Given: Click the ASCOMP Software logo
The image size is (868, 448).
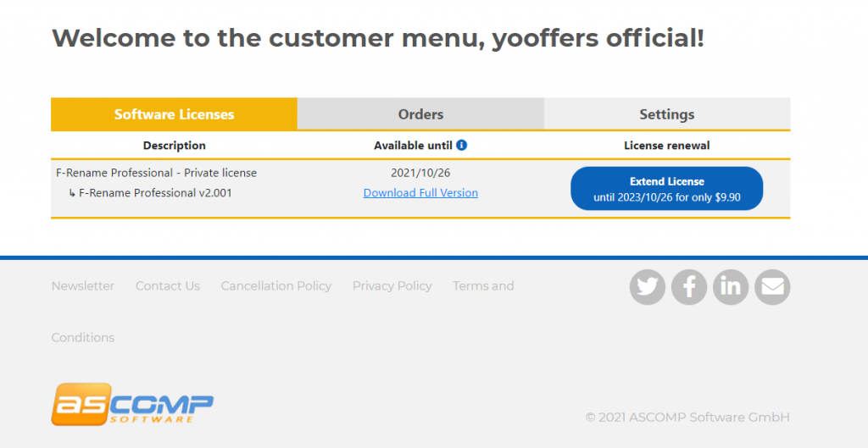Looking at the screenshot, I should click(x=132, y=404).
